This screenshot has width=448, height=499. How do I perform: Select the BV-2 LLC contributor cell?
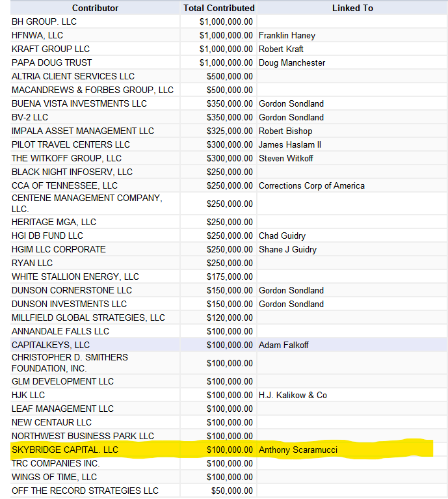95,117
